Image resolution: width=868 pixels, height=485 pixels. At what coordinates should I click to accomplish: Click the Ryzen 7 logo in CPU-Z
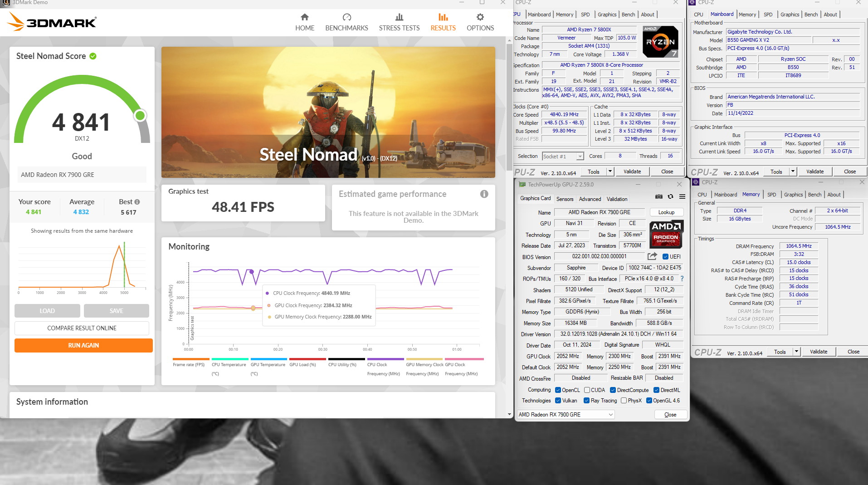[660, 42]
